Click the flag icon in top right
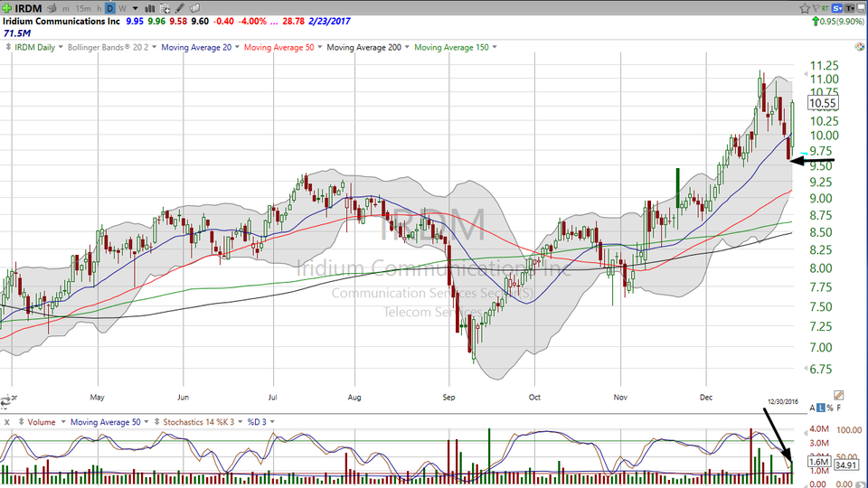This screenshot has width=868, height=488. pos(816,8)
